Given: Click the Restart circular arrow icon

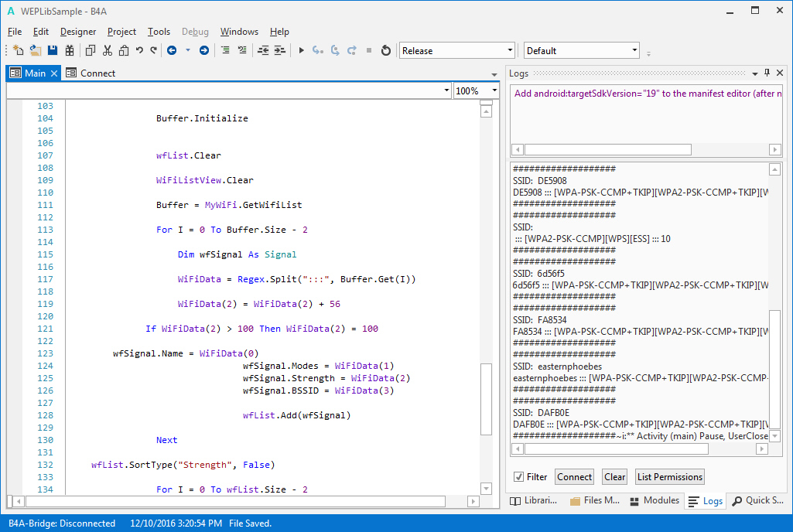Looking at the screenshot, I should tap(385, 51).
